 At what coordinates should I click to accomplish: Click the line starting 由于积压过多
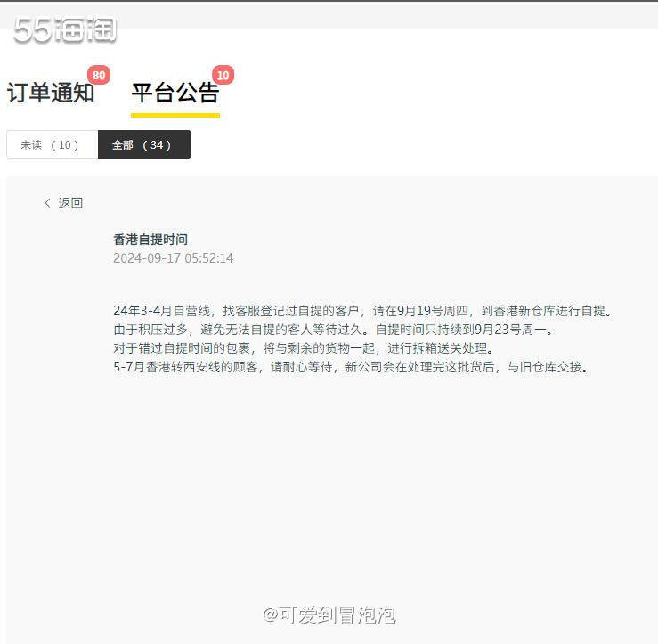point(334,330)
